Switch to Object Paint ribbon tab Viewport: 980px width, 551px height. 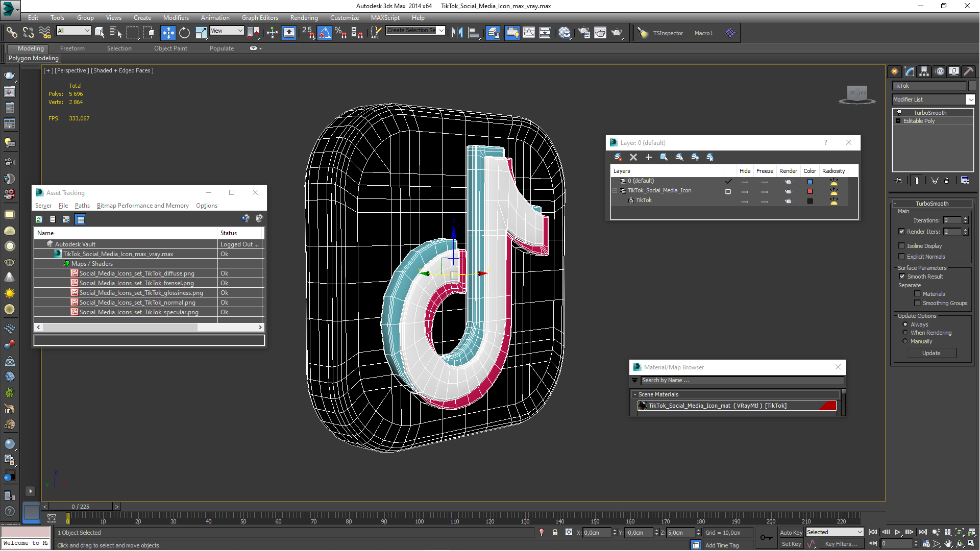point(170,48)
